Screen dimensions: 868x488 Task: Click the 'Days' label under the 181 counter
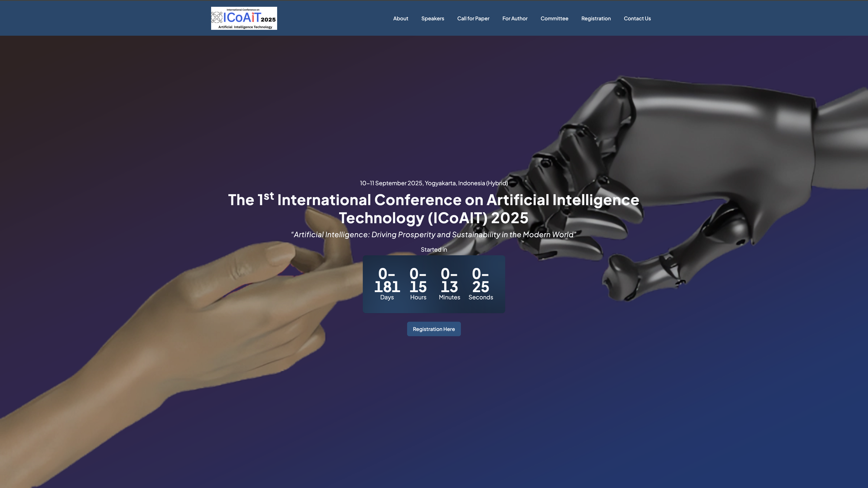(x=387, y=297)
